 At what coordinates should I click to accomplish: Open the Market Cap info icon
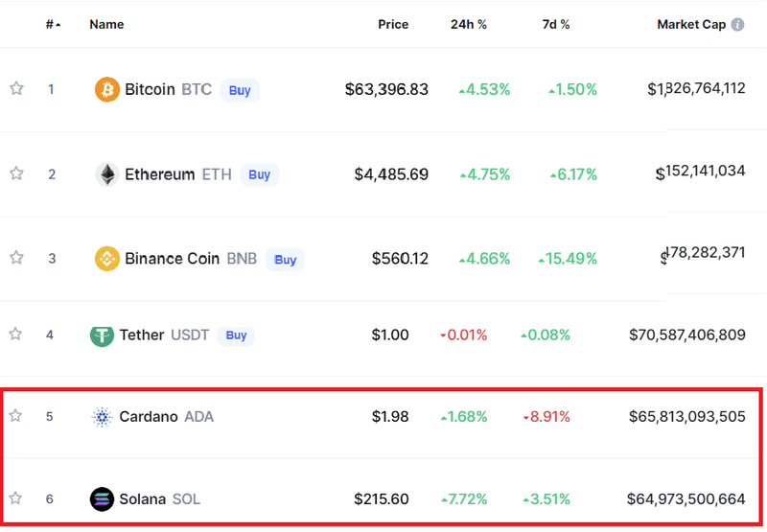(x=737, y=25)
